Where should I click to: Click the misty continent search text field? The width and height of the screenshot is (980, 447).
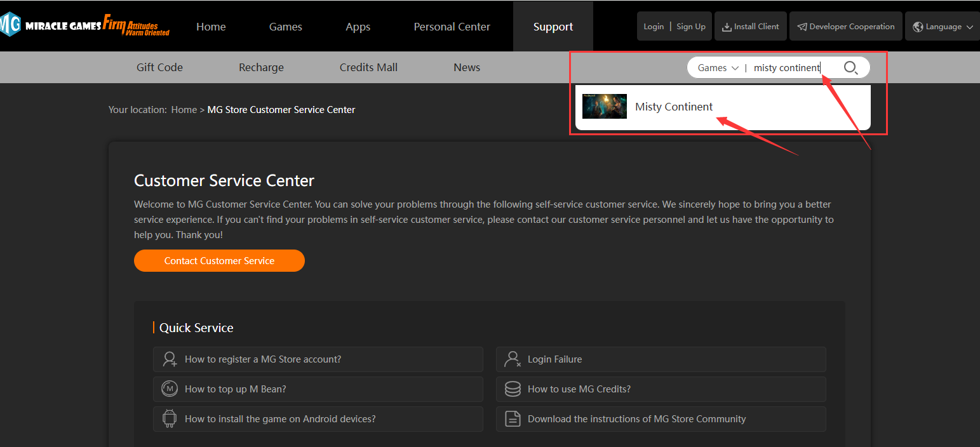point(788,68)
